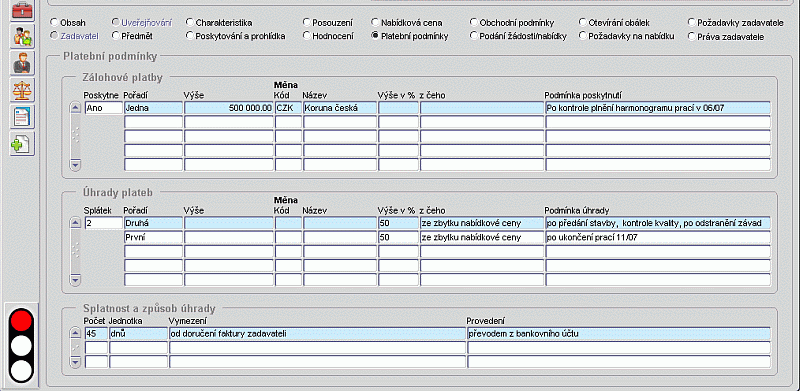This screenshot has height=391, width=800.
Task: Click down arrow in Splatnost a způsob úhrady
Action: (76, 362)
